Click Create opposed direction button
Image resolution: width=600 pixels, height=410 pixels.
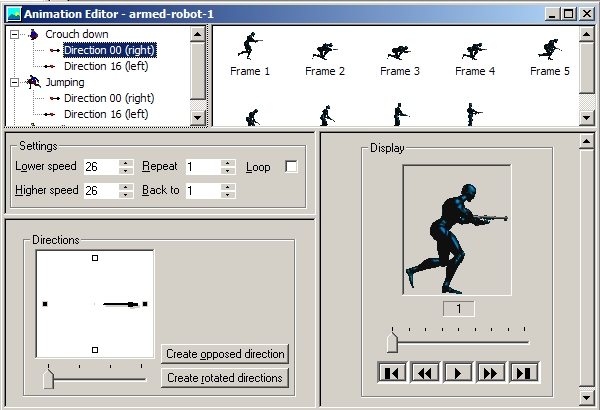(225, 354)
